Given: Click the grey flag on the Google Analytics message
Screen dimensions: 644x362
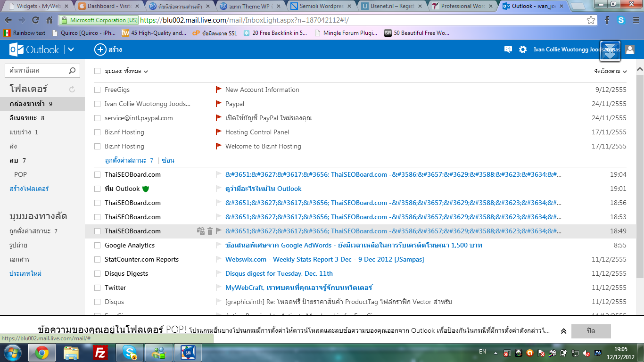Looking at the screenshot, I should click(219, 245).
